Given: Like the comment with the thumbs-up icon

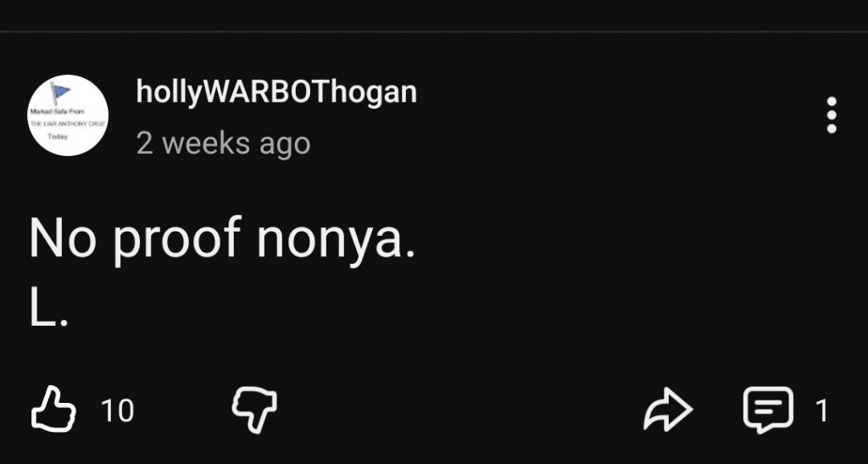Looking at the screenshot, I should point(53,409).
